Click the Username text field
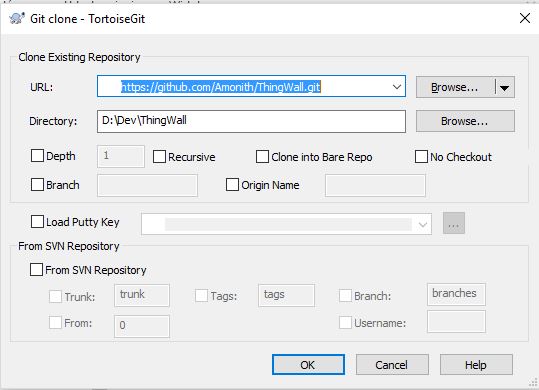The height and width of the screenshot is (390, 539). point(456,322)
